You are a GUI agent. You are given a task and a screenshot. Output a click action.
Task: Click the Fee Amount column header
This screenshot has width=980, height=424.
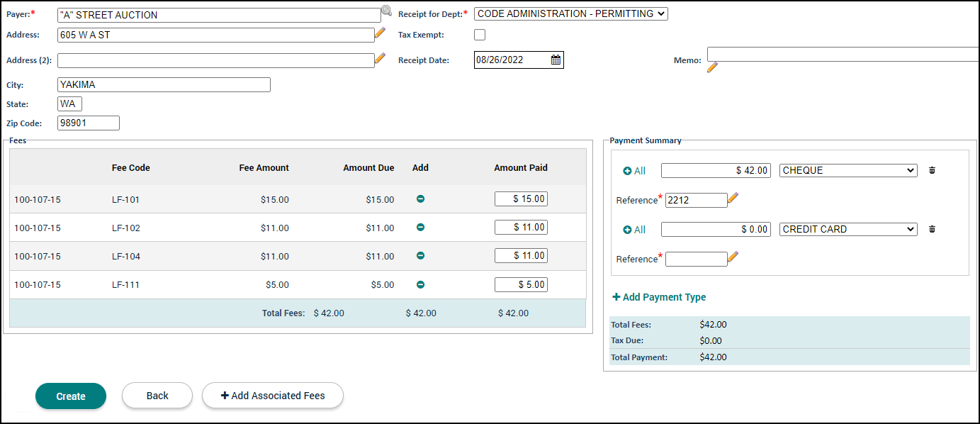pyautogui.click(x=264, y=168)
